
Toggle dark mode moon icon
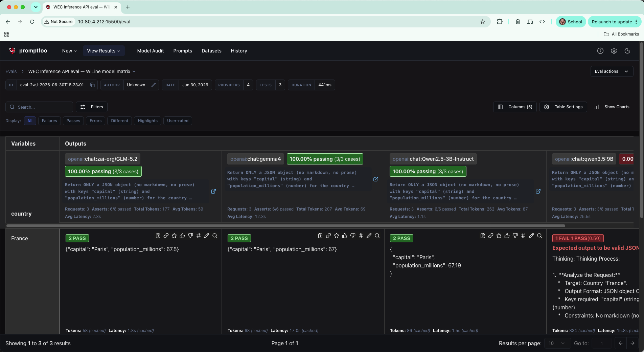coord(627,51)
